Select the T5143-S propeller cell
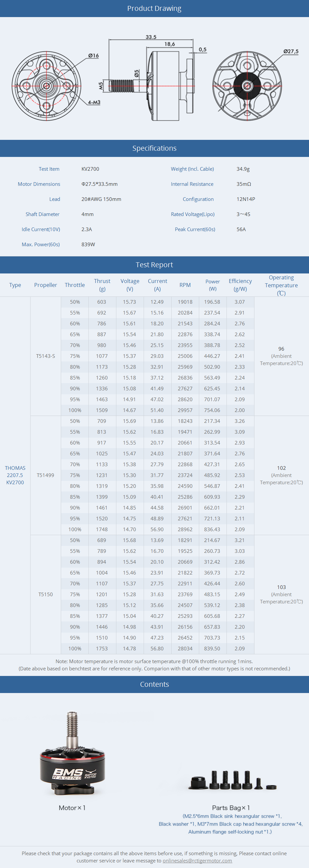The width and height of the screenshot is (309, 868). [x=46, y=356]
